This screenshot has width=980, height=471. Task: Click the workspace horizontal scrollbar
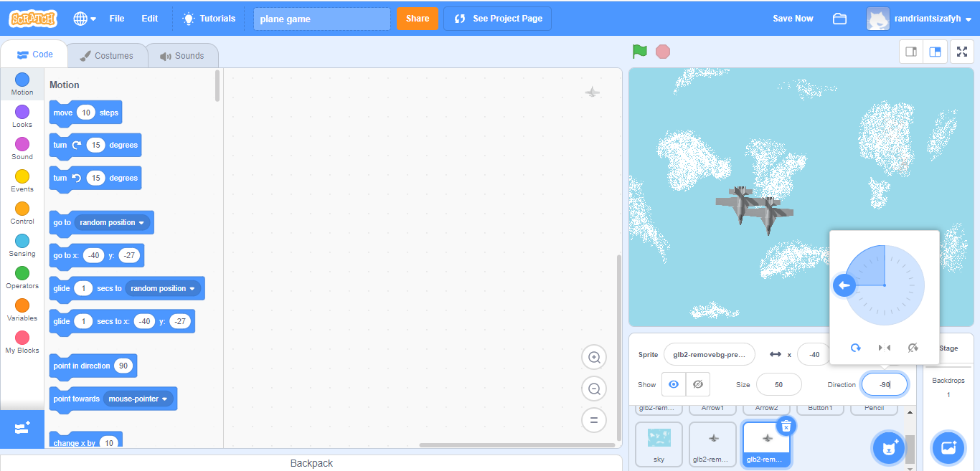(x=517, y=444)
